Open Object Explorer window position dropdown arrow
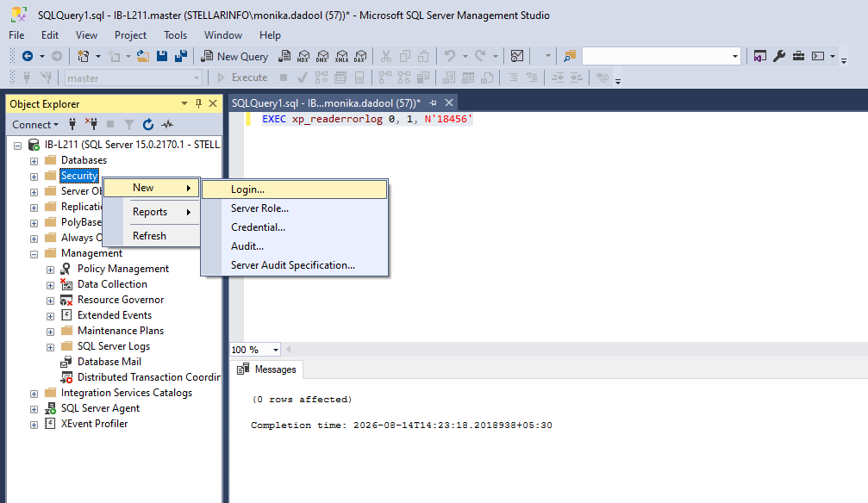This screenshot has width=868, height=503. pos(184,103)
